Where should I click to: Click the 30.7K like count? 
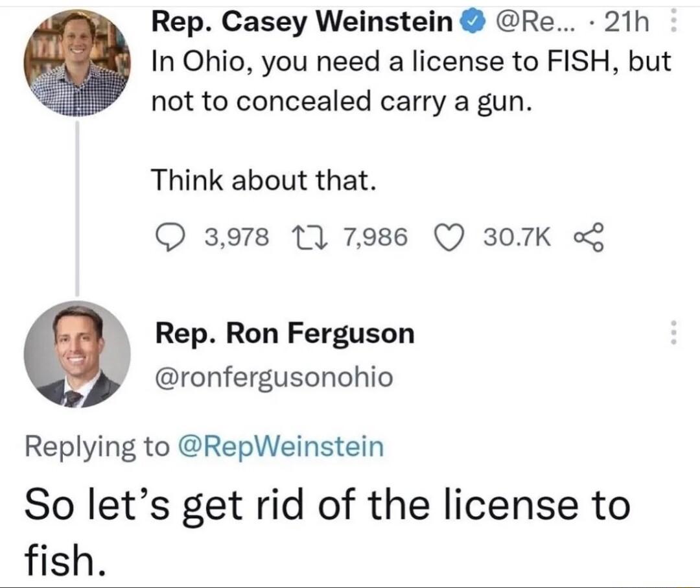(515, 237)
